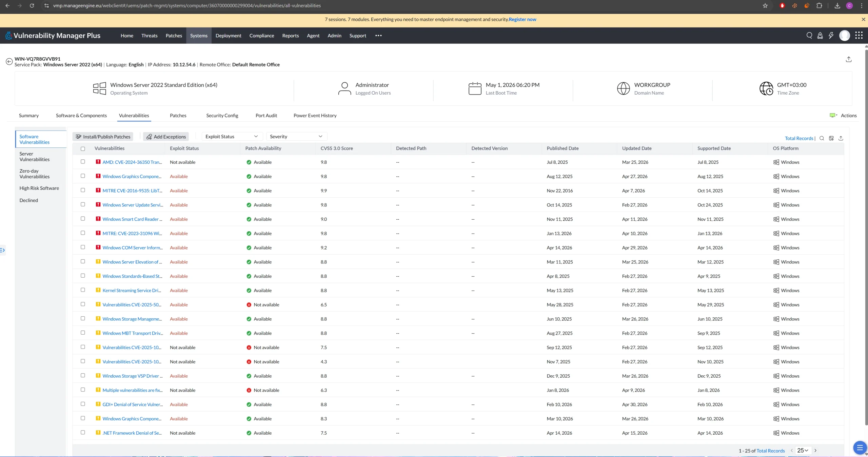Screen dimensions: 868x457
Task: Check the GDI+ Denial of Service checkbox
Action: point(83,404)
